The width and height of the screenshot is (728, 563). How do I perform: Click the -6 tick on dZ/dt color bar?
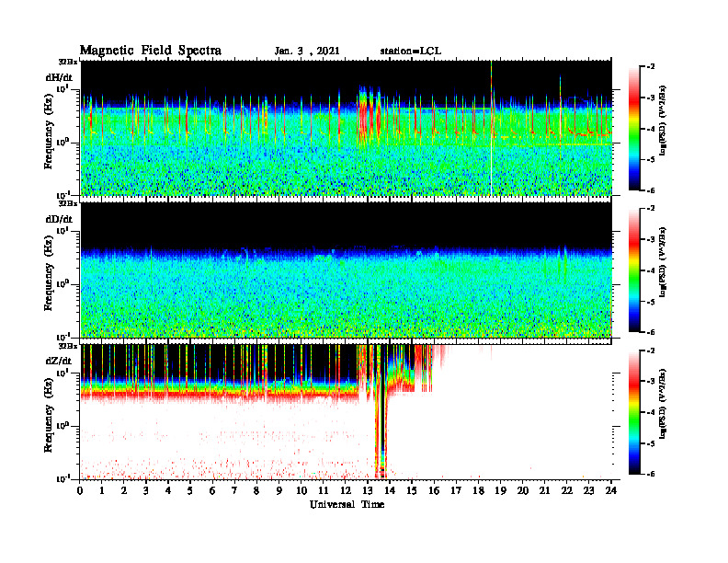pos(652,474)
